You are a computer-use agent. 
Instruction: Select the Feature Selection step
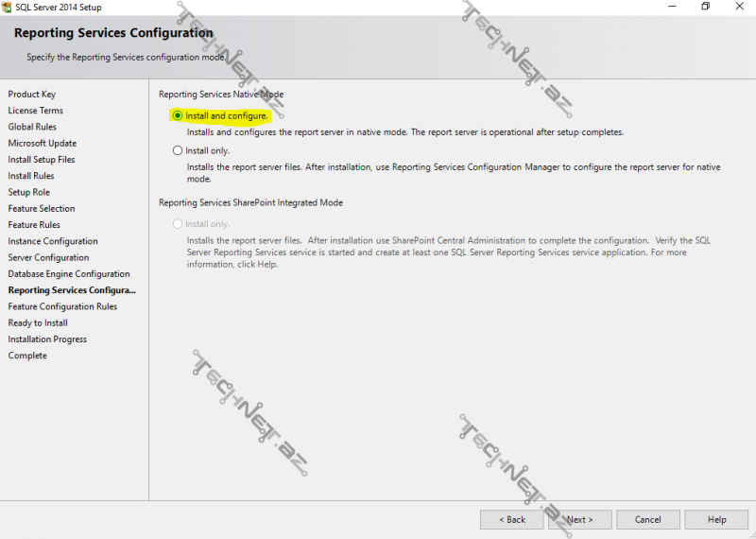pyautogui.click(x=42, y=209)
